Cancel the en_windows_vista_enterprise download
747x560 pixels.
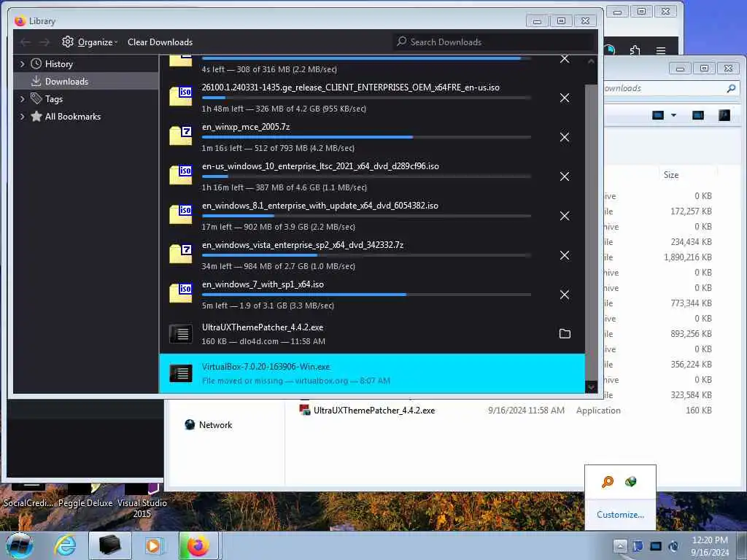[565, 255]
